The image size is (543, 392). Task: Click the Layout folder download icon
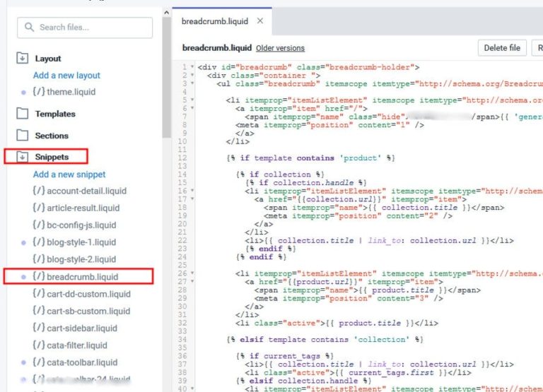(x=23, y=59)
